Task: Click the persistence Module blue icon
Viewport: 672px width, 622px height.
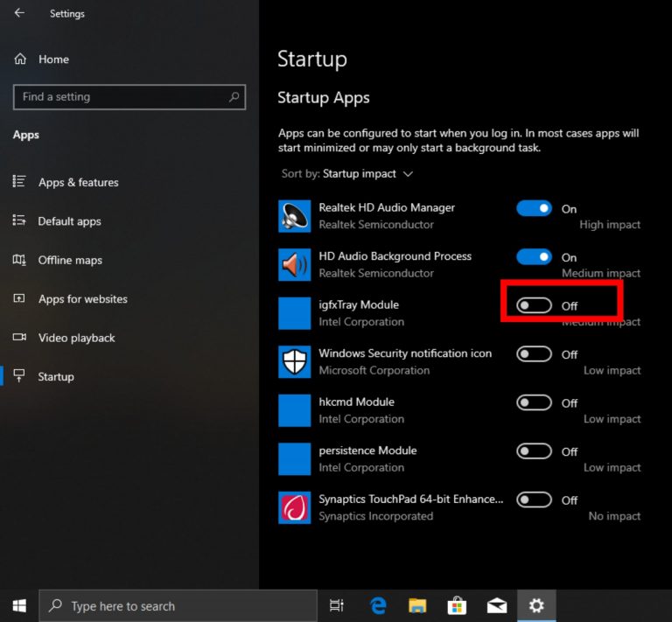Action: (x=294, y=459)
